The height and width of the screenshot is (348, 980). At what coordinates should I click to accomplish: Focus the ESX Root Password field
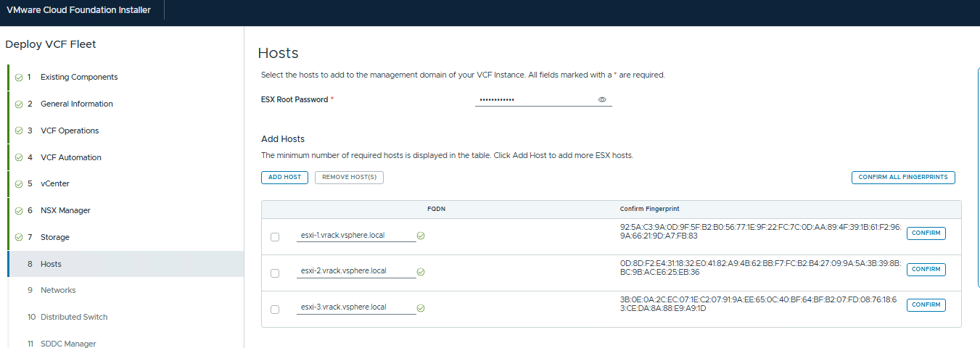pos(543,99)
